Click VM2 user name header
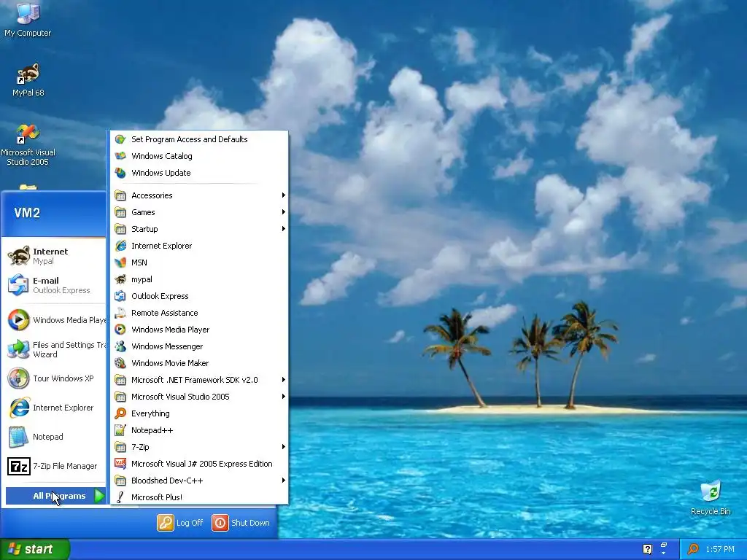Viewport: 747px width, 560px height. point(27,213)
